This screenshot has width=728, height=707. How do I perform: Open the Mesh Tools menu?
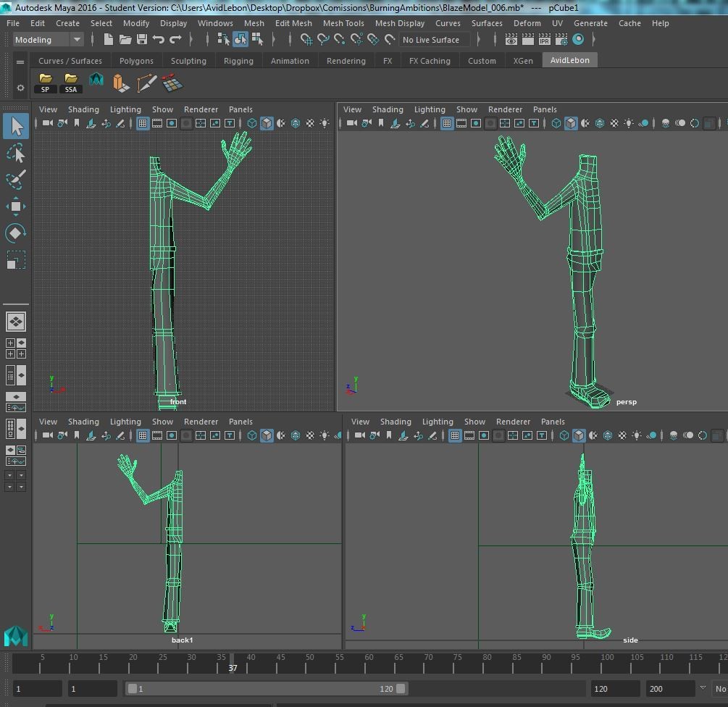click(x=343, y=23)
